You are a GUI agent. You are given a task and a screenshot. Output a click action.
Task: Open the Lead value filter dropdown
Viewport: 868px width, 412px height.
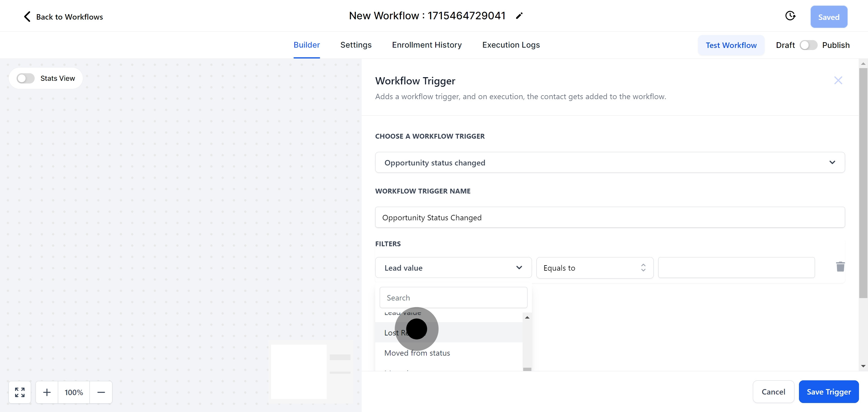point(453,268)
